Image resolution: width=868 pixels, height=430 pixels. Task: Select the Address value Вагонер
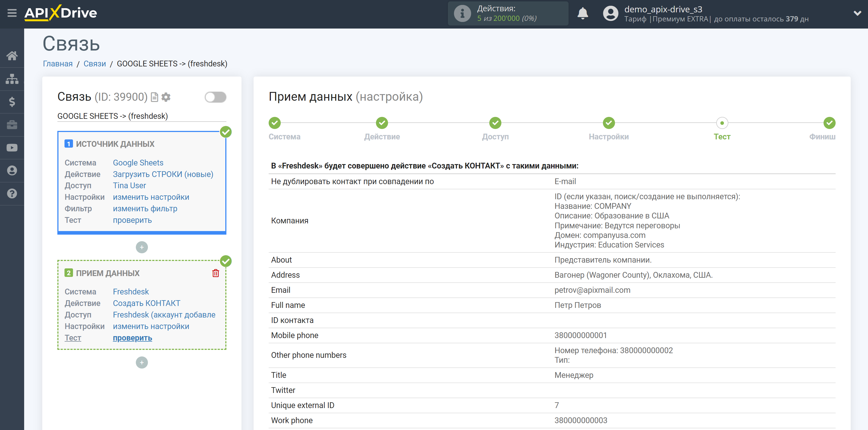click(x=633, y=275)
